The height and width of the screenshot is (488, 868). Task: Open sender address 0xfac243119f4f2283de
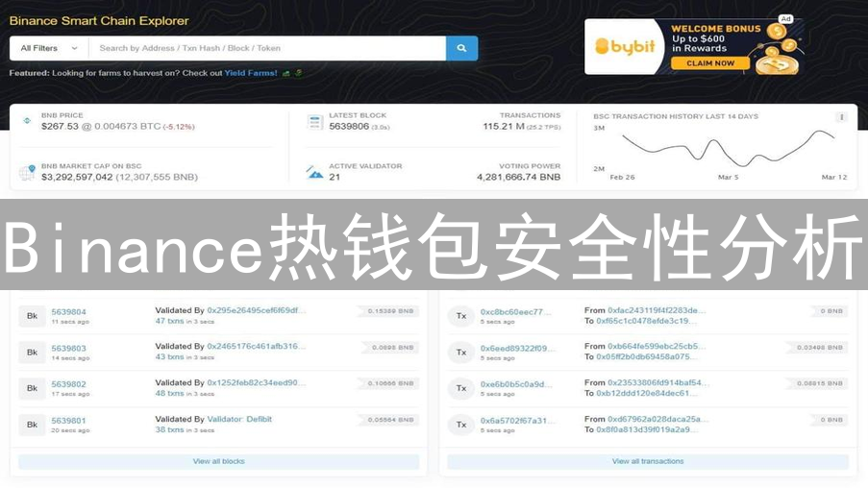(657, 310)
